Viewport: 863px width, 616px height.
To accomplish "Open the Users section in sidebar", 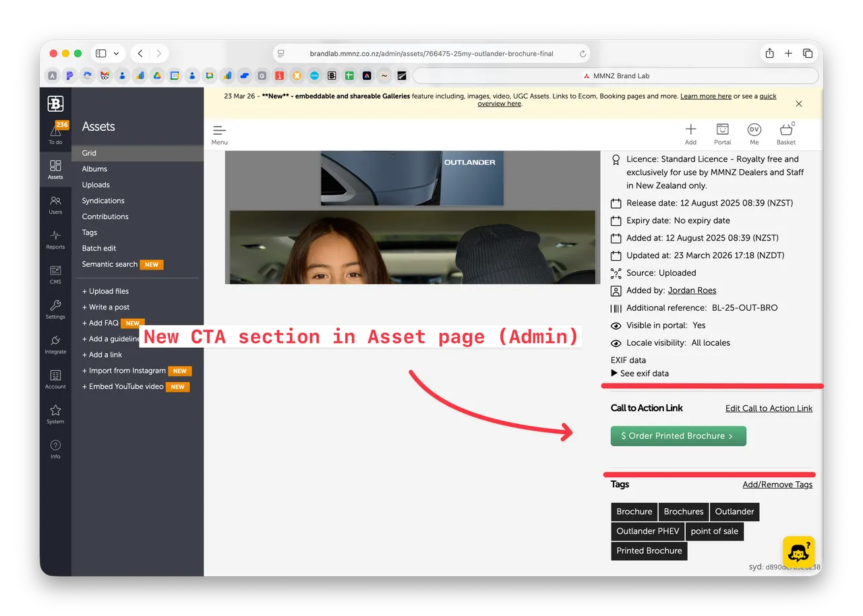I will coord(55,204).
